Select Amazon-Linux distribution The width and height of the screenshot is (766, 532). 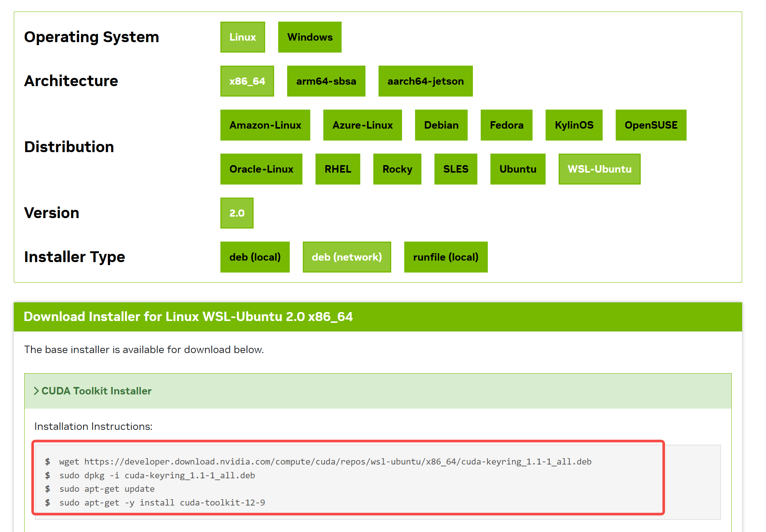tap(265, 125)
